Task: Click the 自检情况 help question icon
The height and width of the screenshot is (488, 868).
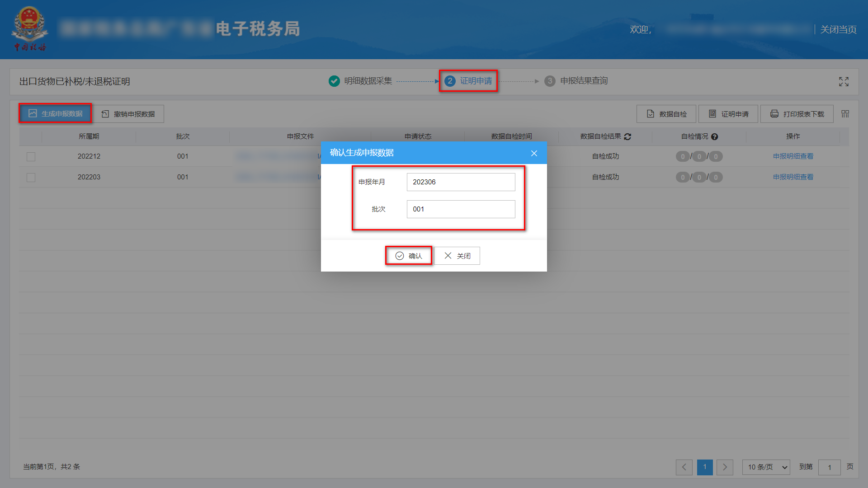Action: pos(714,137)
